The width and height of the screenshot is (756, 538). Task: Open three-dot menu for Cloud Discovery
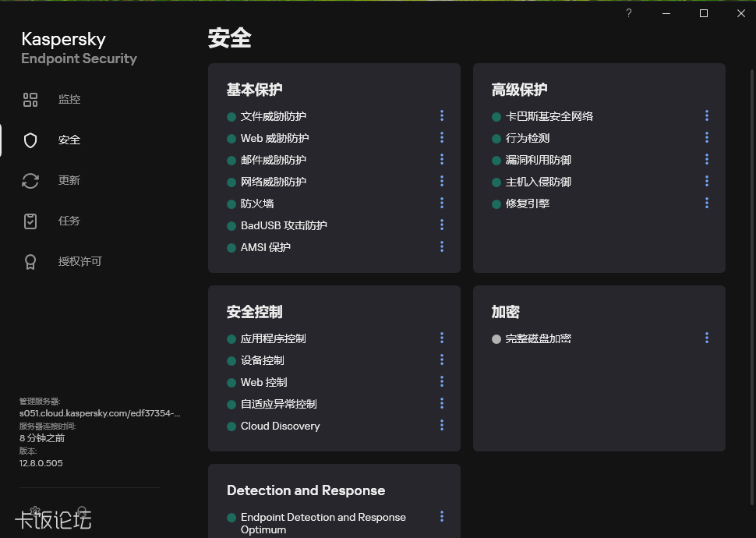442,425
